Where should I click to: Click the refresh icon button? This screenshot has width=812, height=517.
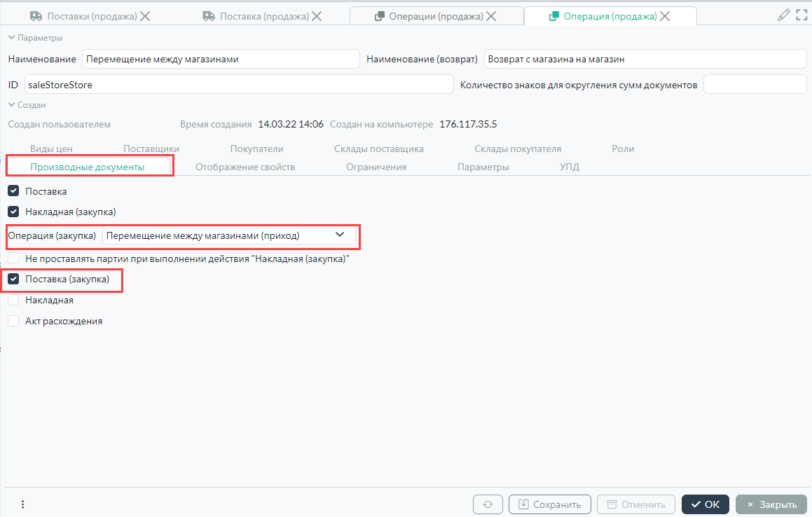coord(488,504)
